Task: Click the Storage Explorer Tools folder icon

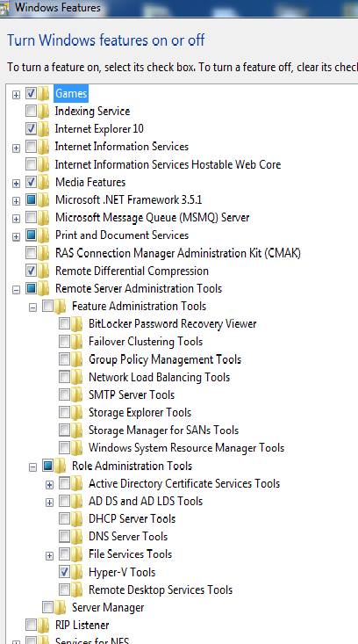Action: [76, 412]
